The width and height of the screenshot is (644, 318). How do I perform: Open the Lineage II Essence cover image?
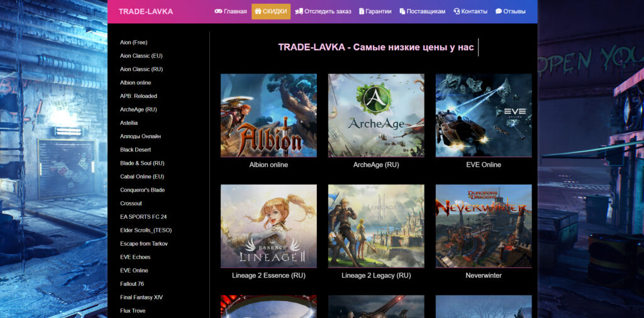coord(269,226)
